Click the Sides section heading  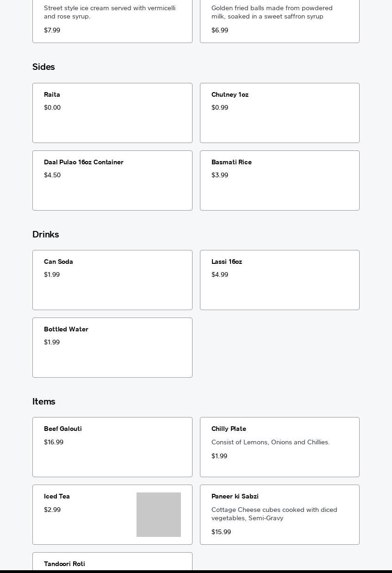(x=44, y=67)
